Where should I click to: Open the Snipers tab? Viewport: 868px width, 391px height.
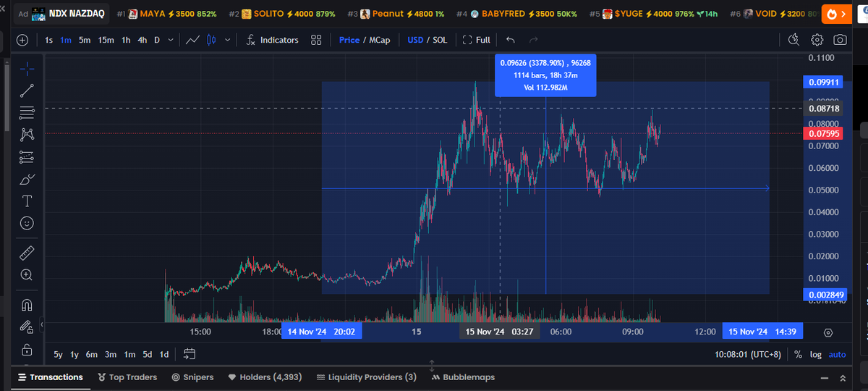(193, 377)
